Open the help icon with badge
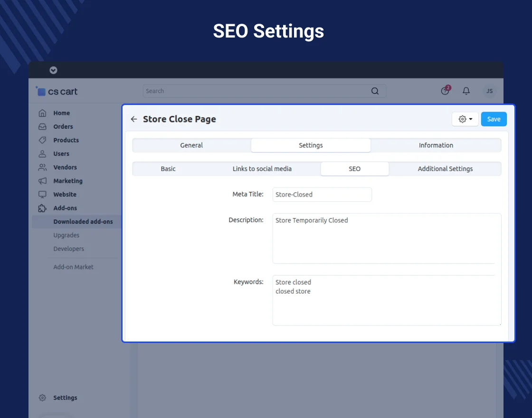The image size is (532, 418). click(x=445, y=91)
